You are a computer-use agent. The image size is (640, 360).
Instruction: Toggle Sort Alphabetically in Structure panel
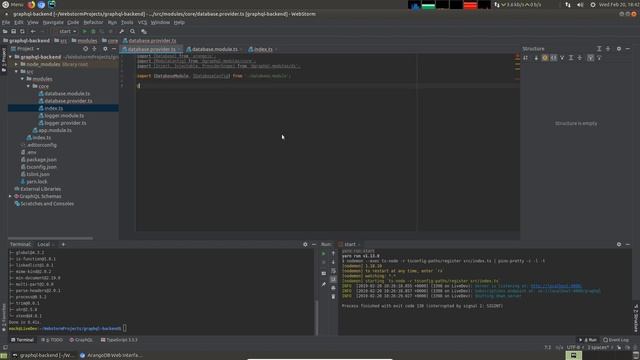coord(536,58)
